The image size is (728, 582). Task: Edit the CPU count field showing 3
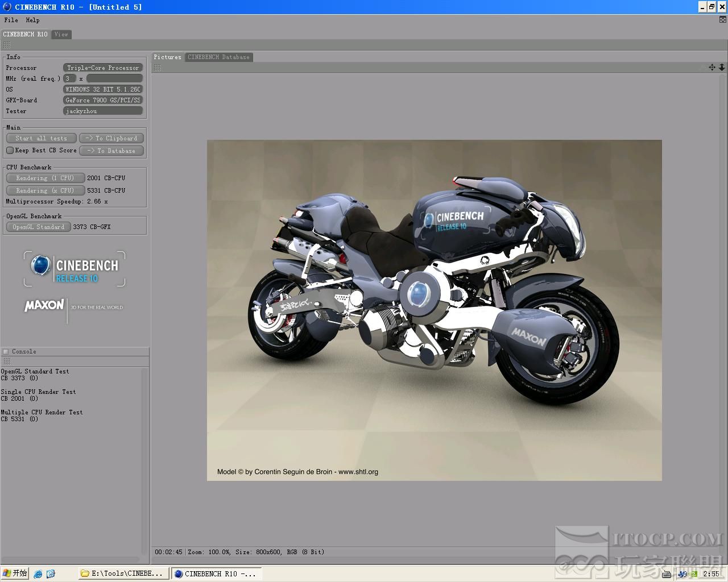pyautogui.click(x=69, y=78)
